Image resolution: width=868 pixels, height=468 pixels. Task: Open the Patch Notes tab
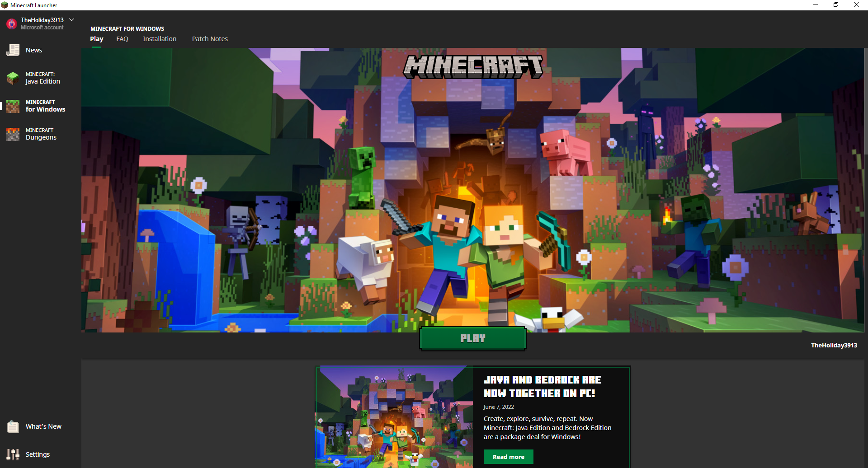click(x=210, y=39)
